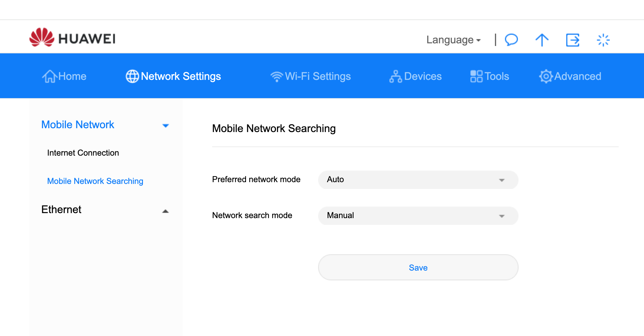Click the loading spinner icon
Image resolution: width=644 pixels, height=336 pixels.
click(603, 40)
